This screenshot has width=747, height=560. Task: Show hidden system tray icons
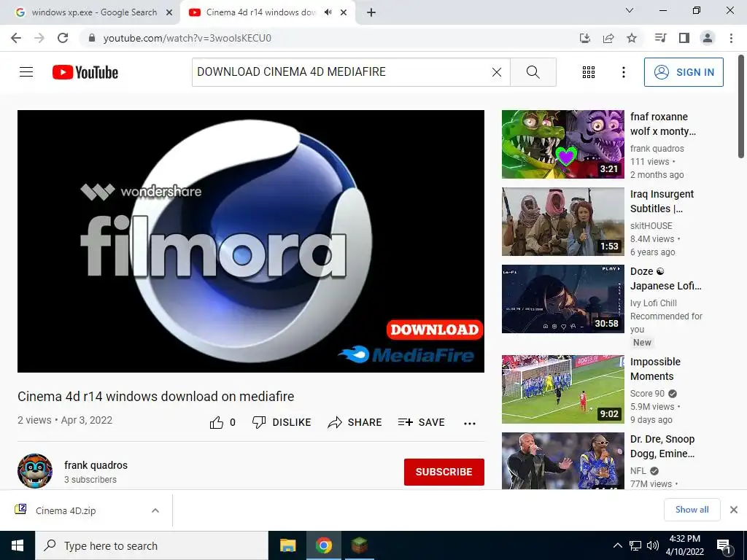[x=617, y=545]
